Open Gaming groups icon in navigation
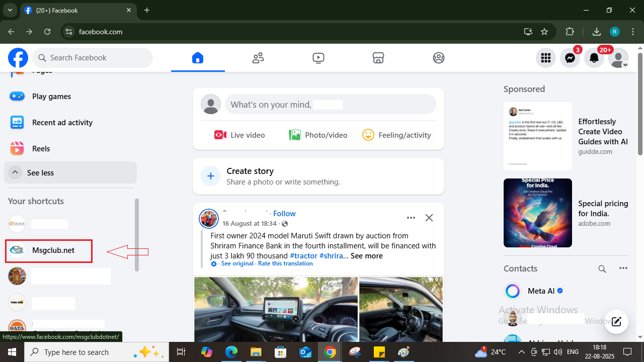Image resolution: width=644 pixels, height=362 pixels. coord(439,58)
